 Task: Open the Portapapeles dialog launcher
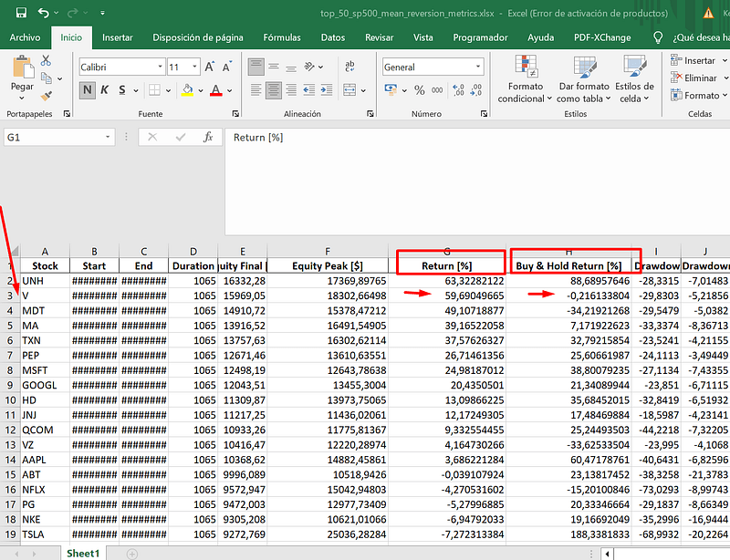point(67,114)
